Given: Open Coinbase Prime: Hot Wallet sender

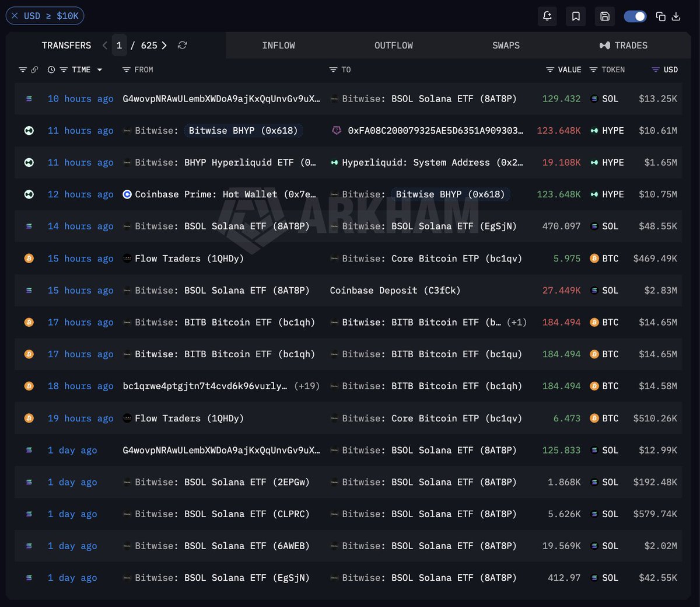Looking at the screenshot, I should pyautogui.click(x=226, y=194).
